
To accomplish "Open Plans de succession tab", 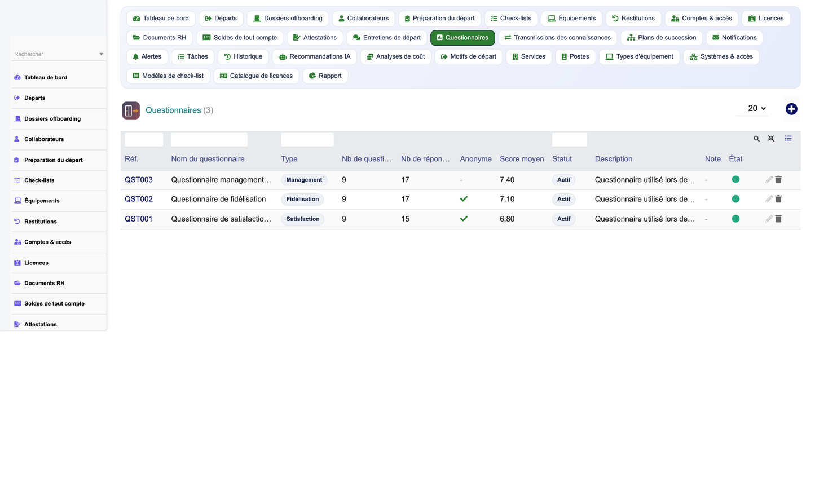I will coord(662,38).
